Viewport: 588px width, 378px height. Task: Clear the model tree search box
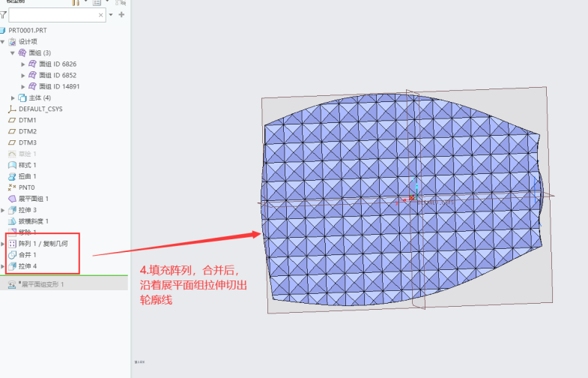(x=101, y=14)
